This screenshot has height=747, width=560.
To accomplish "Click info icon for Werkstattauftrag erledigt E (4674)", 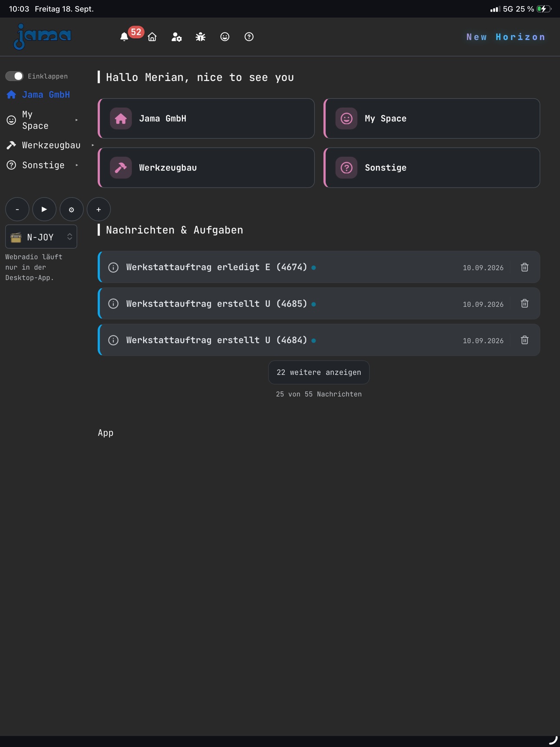I will click(113, 267).
